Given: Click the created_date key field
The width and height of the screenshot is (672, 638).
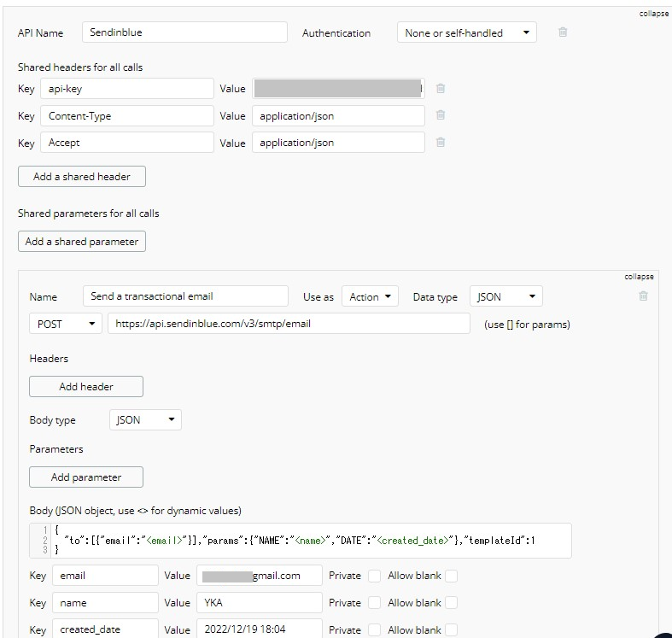Looking at the screenshot, I should [105, 629].
